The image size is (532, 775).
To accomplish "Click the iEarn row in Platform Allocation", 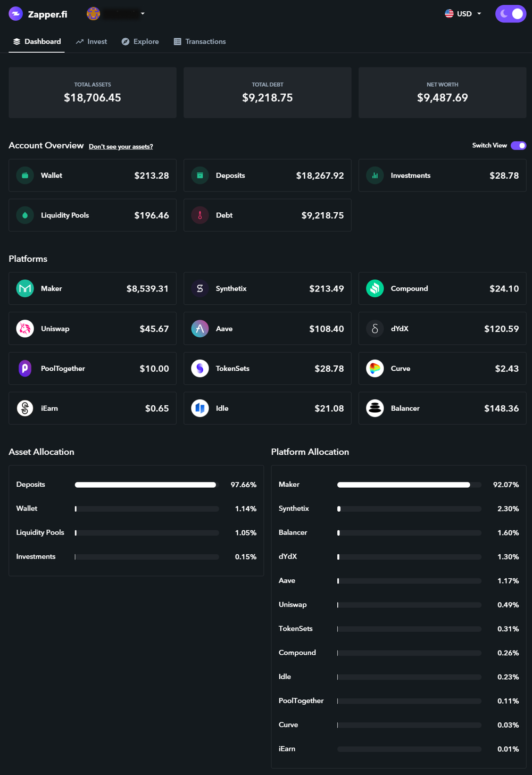I will tap(398, 749).
